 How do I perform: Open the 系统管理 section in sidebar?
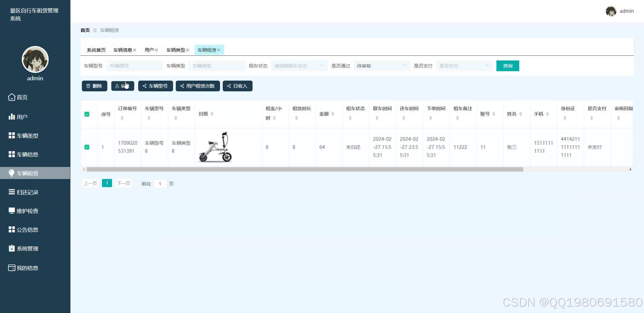click(x=28, y=248)
